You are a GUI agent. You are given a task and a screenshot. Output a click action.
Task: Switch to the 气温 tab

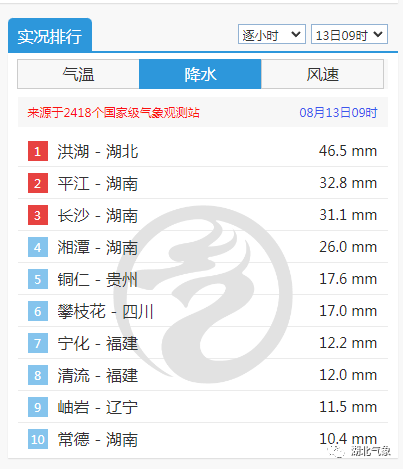pyautogui.click(x=78, y=74)
